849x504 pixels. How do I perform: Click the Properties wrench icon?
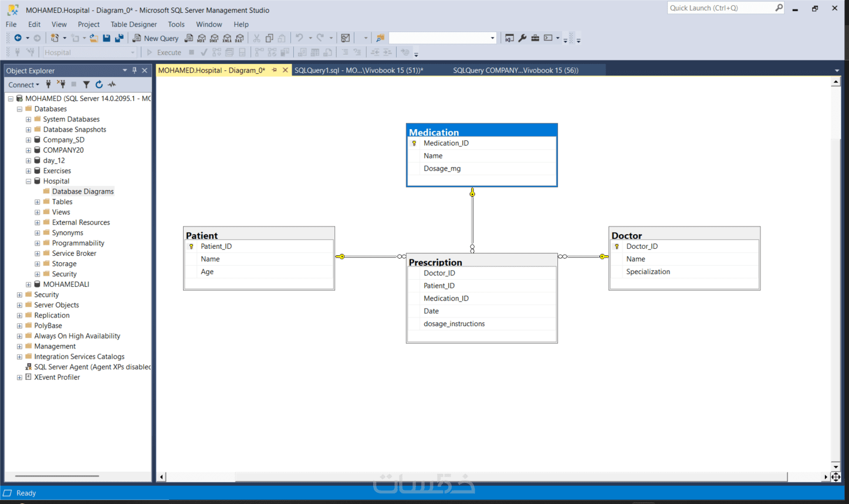point(522,38)
